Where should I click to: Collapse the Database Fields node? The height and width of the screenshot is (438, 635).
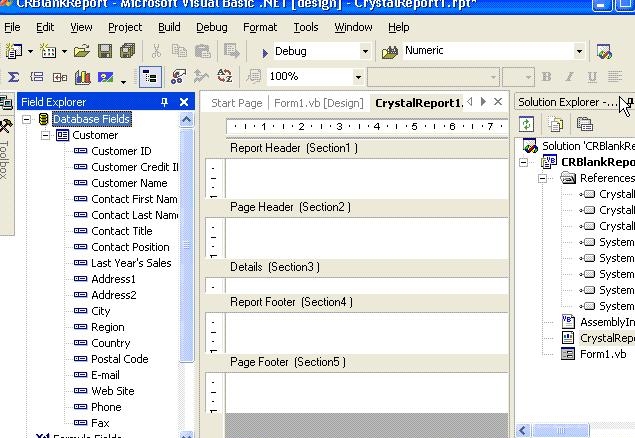pyautogui.click(x=28, y=119)
